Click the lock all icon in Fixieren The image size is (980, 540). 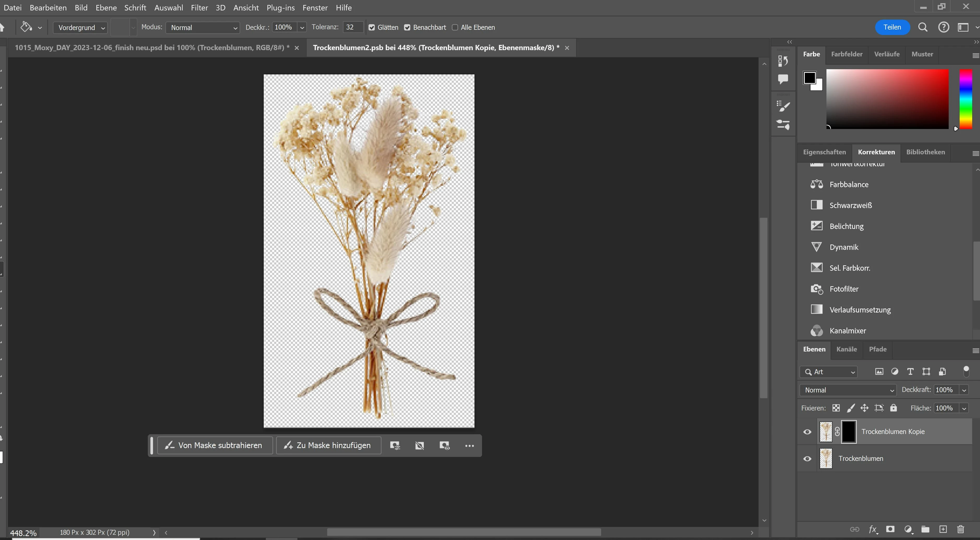tap(894, 408)
